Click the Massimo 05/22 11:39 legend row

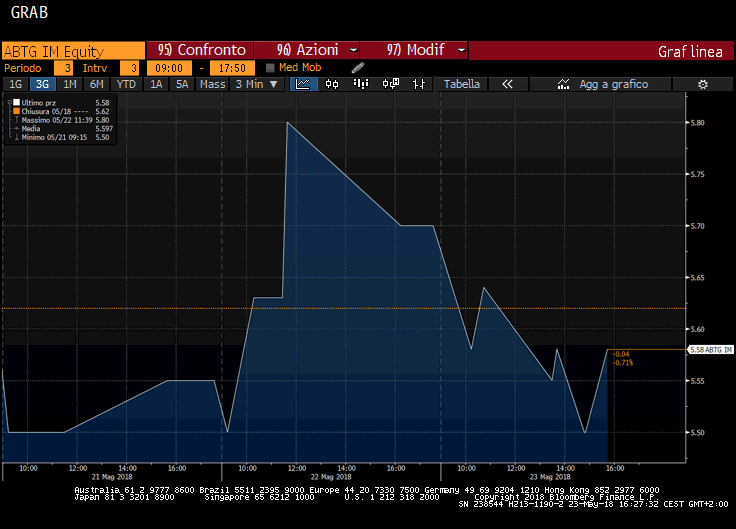[62, 120]
